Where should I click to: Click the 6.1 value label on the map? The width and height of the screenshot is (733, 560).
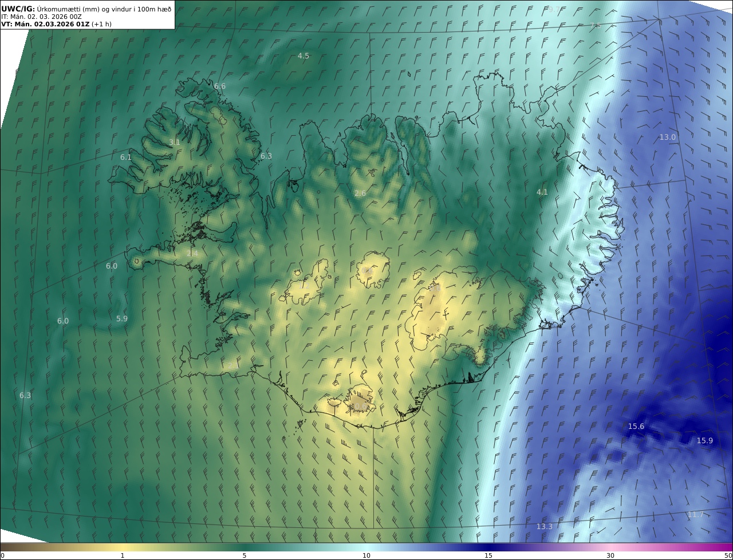click(x=126, y=157)
